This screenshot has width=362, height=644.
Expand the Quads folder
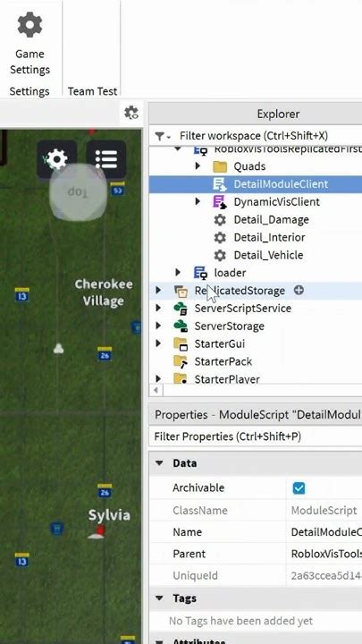(x=198, y=166)
